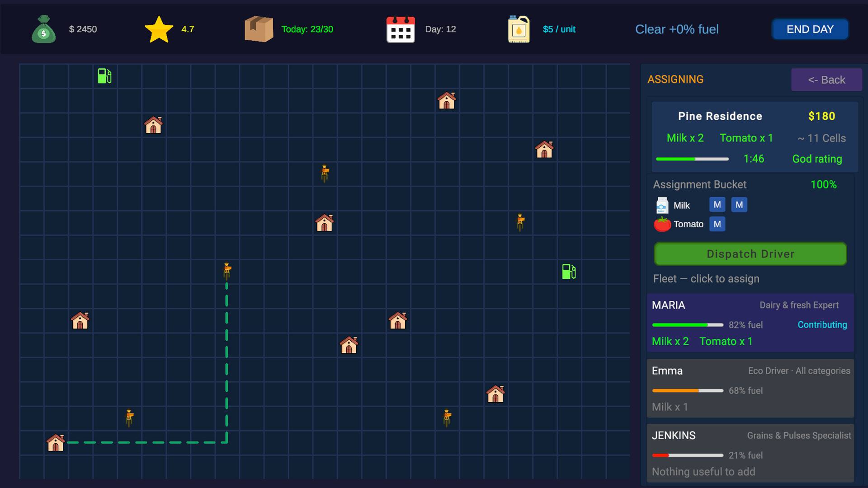Image resolution: width=868 pixels, height=488 pixels.
Task: Click Emma's fuel level bar
Action: (688, 390)
